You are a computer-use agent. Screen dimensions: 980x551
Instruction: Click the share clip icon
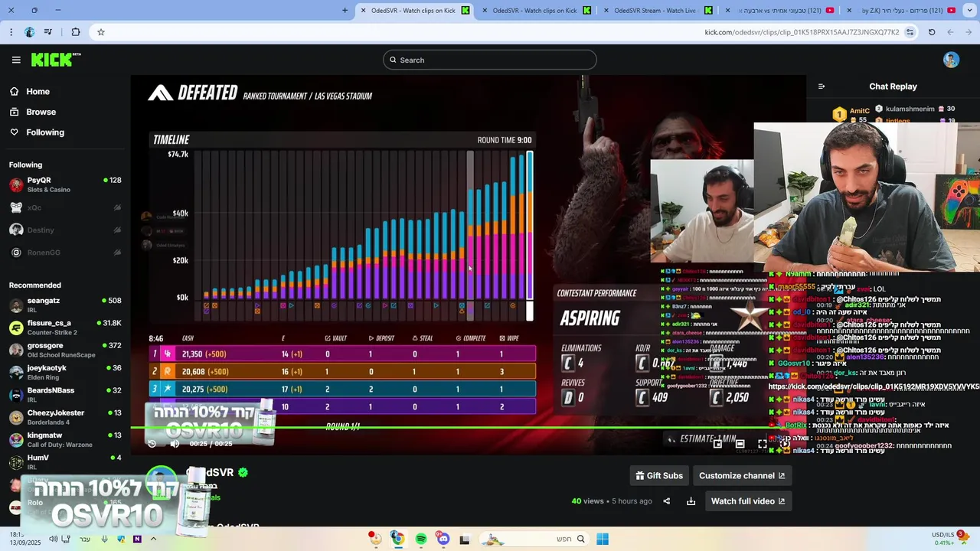[x=666, y=501]
